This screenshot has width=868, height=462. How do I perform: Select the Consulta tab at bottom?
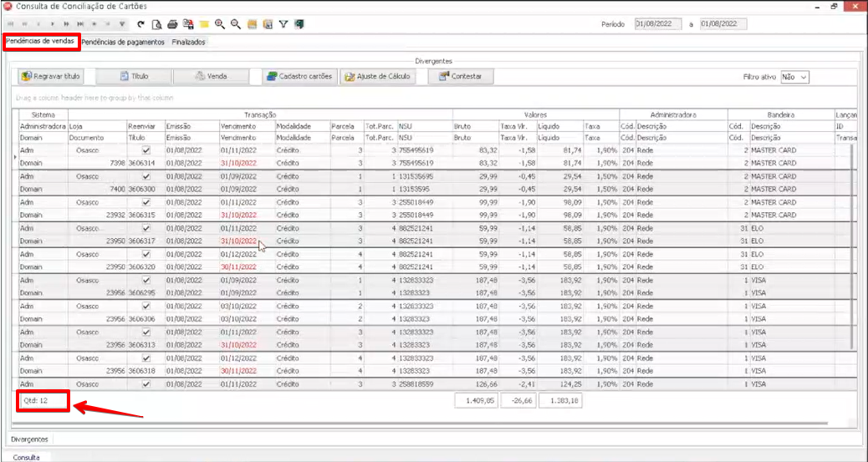(x=27, y=458)
